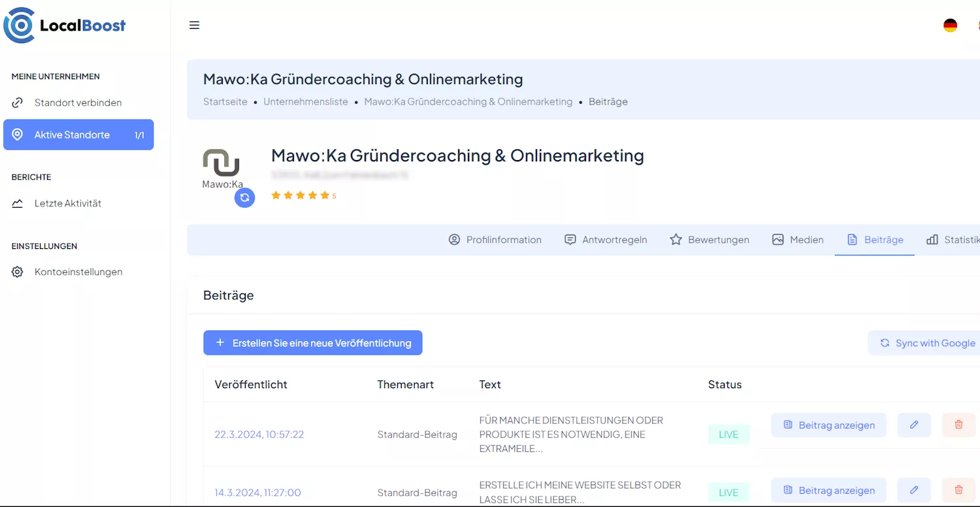Select Aktive Standorte sidebar item
This screenshot has width=980, height=507.
pos(78,135)
